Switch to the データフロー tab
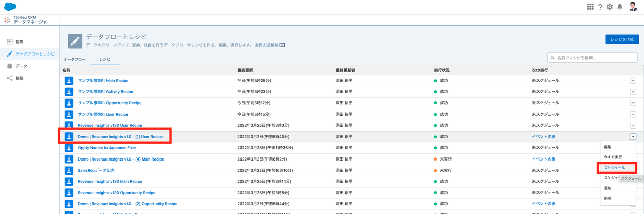The image size is (644, 214). [74, 59]
